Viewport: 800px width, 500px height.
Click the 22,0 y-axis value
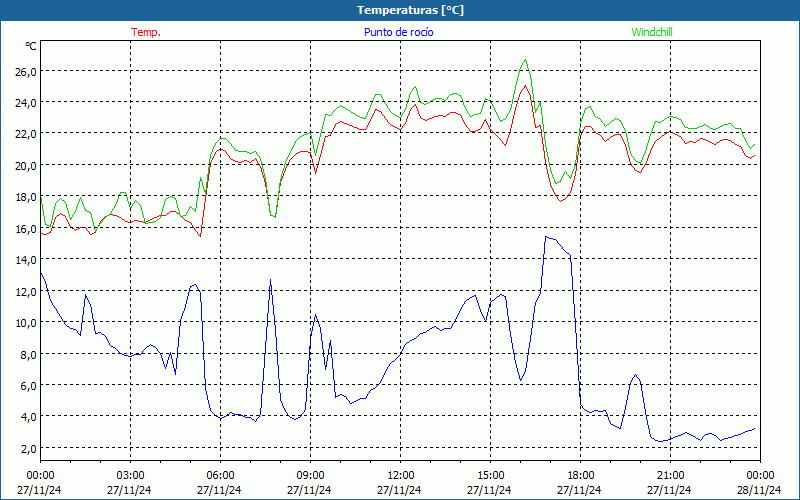(x=26, y=135)
